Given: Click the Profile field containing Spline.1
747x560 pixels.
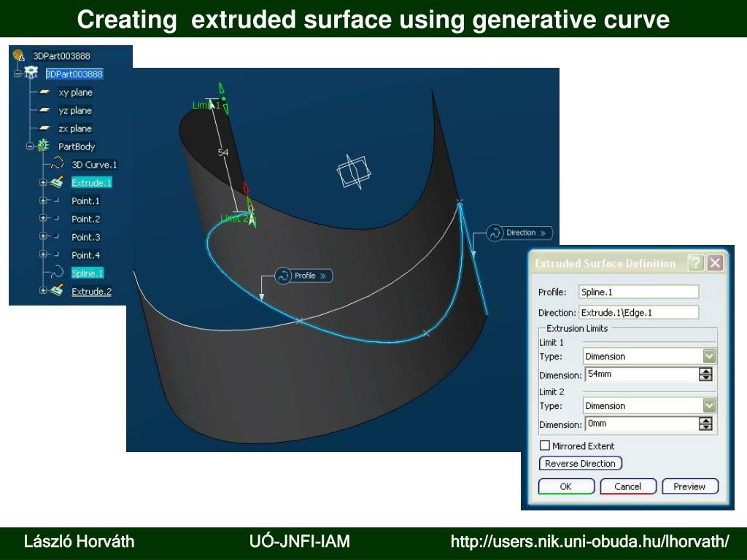Looking at the screenshot, I should 638,292.
